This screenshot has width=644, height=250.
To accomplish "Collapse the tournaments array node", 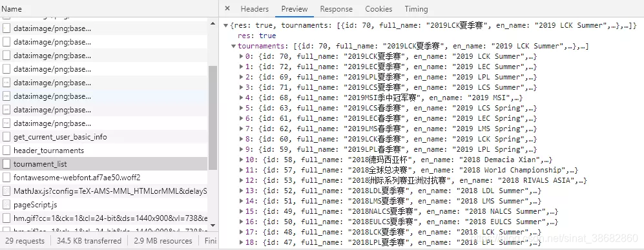I will point(233,46).
